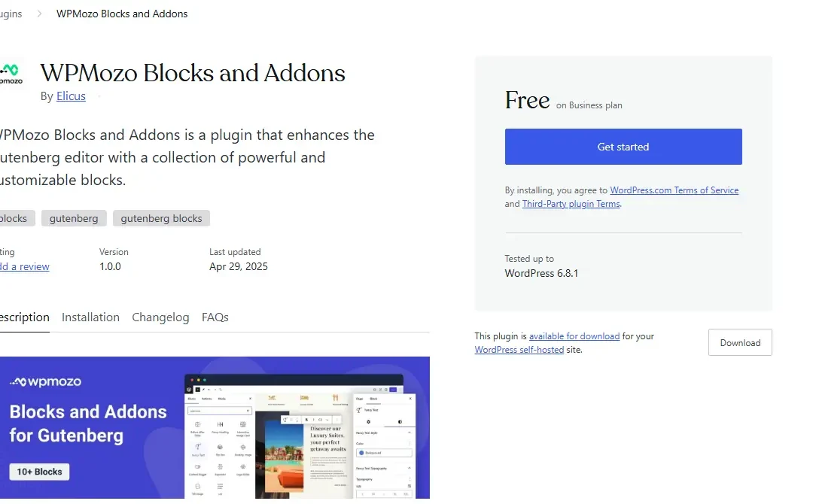Open WordPress.com Terms of Service link

coord(674,190)
